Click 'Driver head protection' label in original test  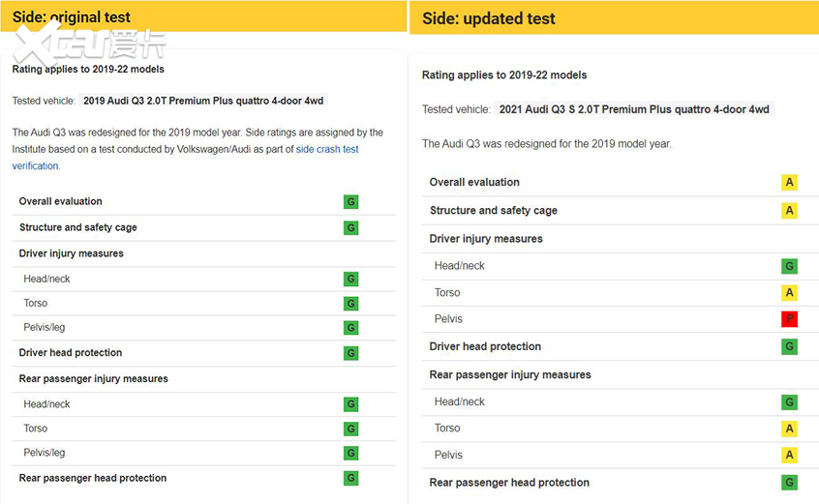(x=71, y=353)
